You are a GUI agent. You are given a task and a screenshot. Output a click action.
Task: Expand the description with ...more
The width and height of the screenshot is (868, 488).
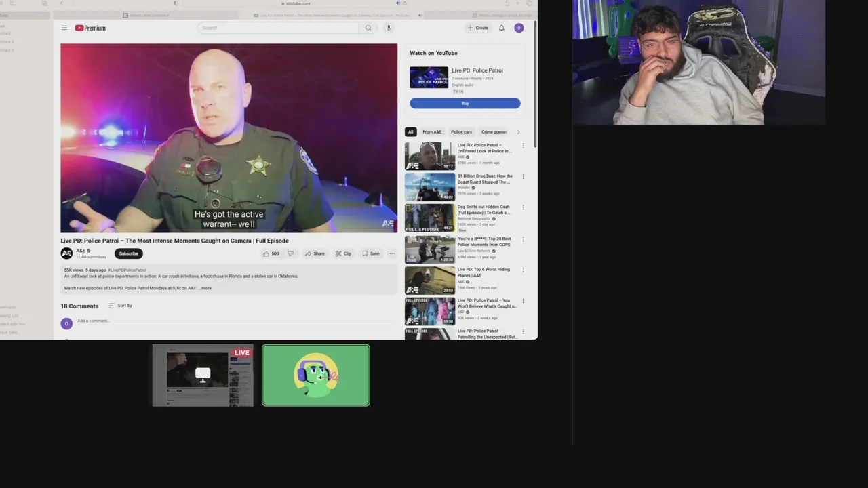(205, 288)
